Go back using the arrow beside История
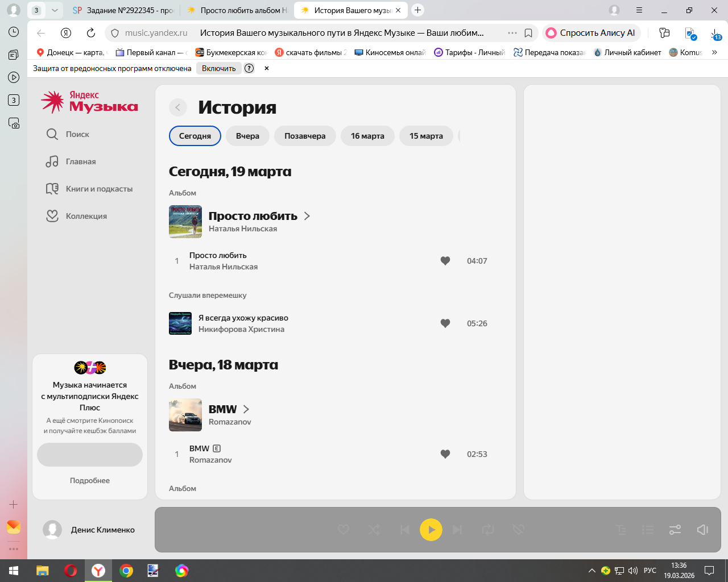The height and width of the screenshot is (582, 728). pos(177,107)
